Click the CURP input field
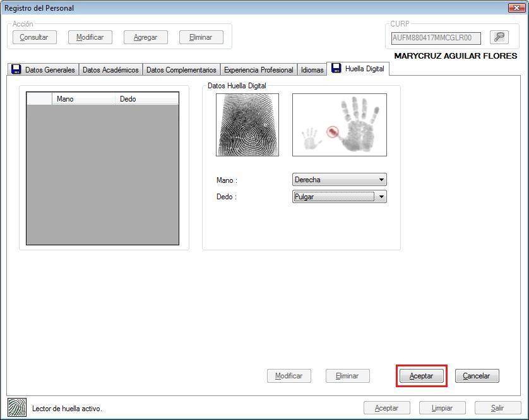Viewport: 529px width, 420px height. click(436, 38)
